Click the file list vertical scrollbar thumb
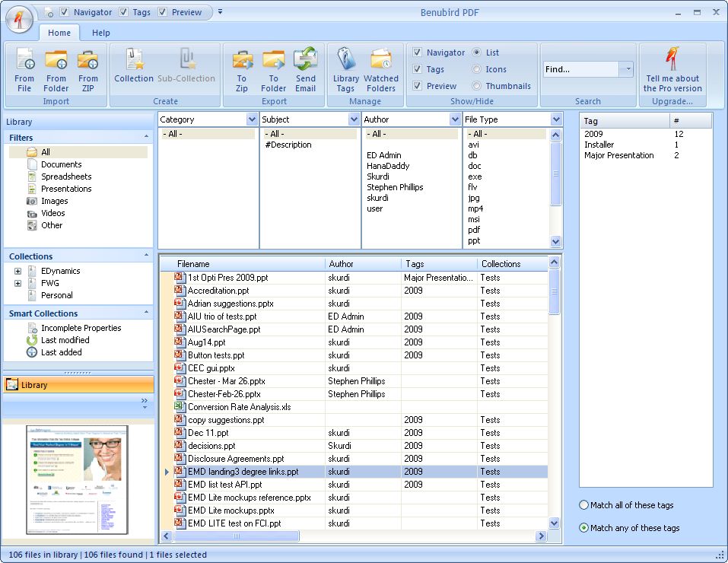 [x=554, y=291]
